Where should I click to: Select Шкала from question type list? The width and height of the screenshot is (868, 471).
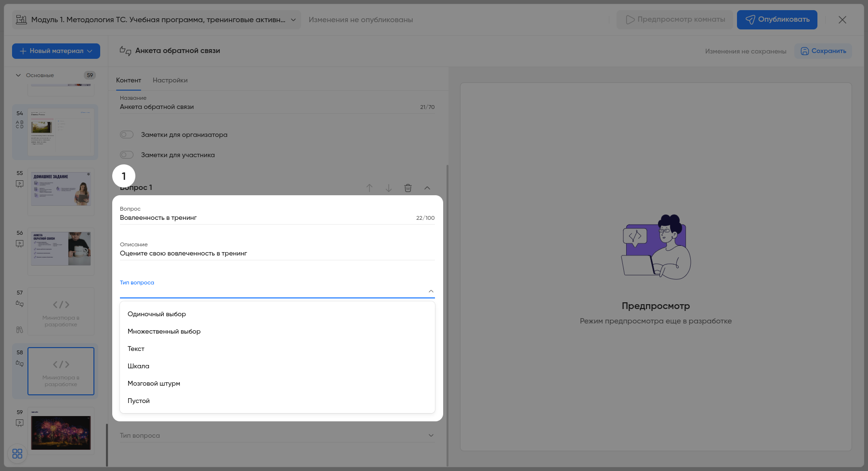click(x=139, y=366)
